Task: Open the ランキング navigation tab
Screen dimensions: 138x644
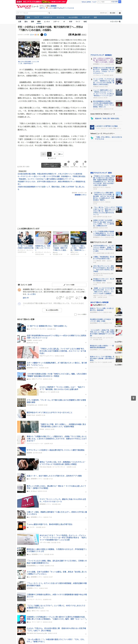Action: 86,17
